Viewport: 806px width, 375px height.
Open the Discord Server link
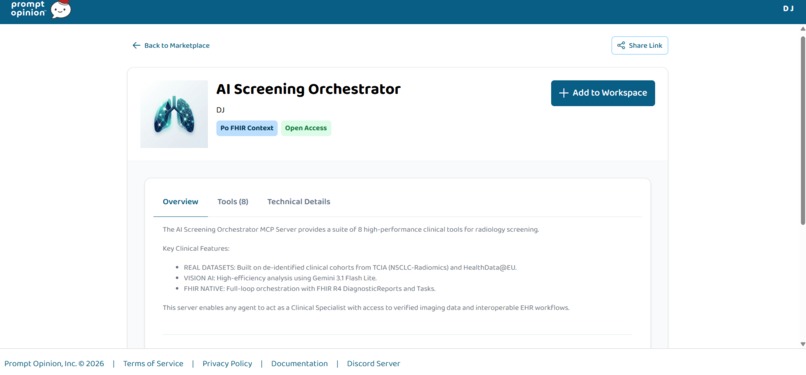click(x=373, y=363)
